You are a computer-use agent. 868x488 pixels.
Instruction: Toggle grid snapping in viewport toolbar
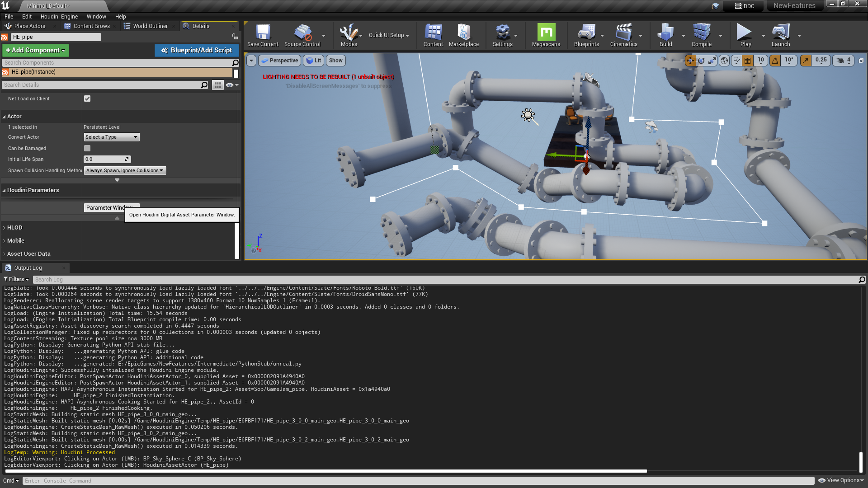click(x=748, y=61)
